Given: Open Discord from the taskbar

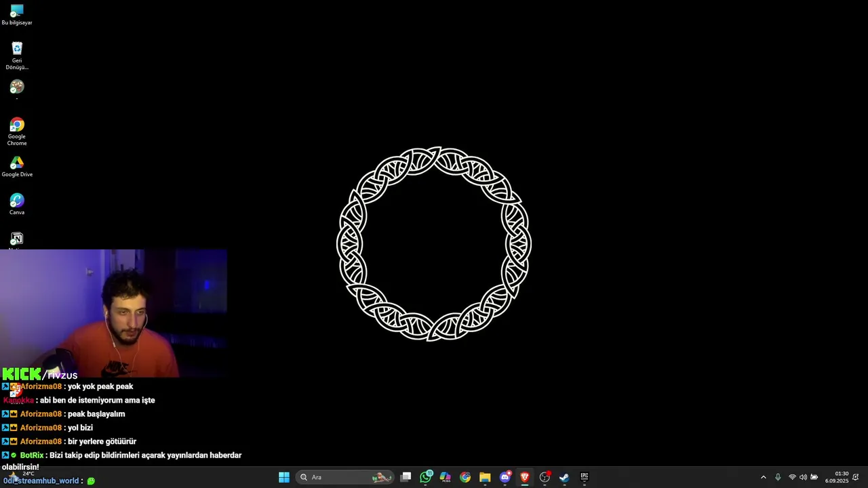Looking at the screenshot, I should click(505, 477).
